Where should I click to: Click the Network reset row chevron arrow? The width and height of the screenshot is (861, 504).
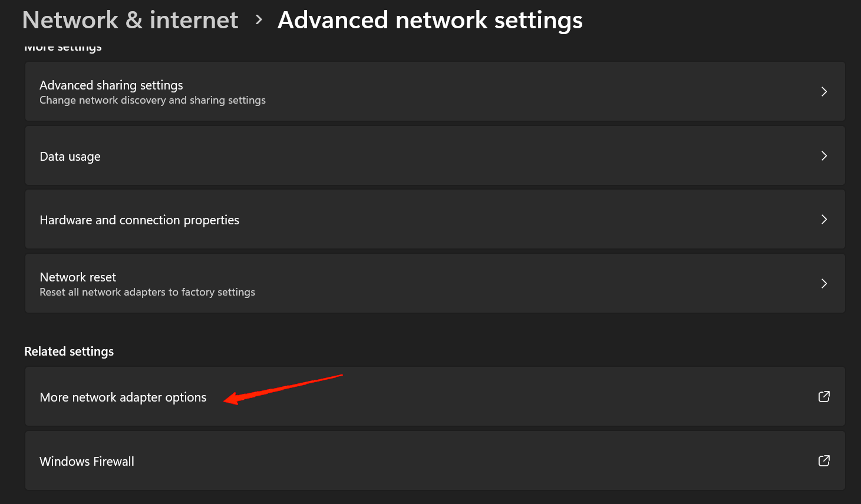click(x=824, y=284)
